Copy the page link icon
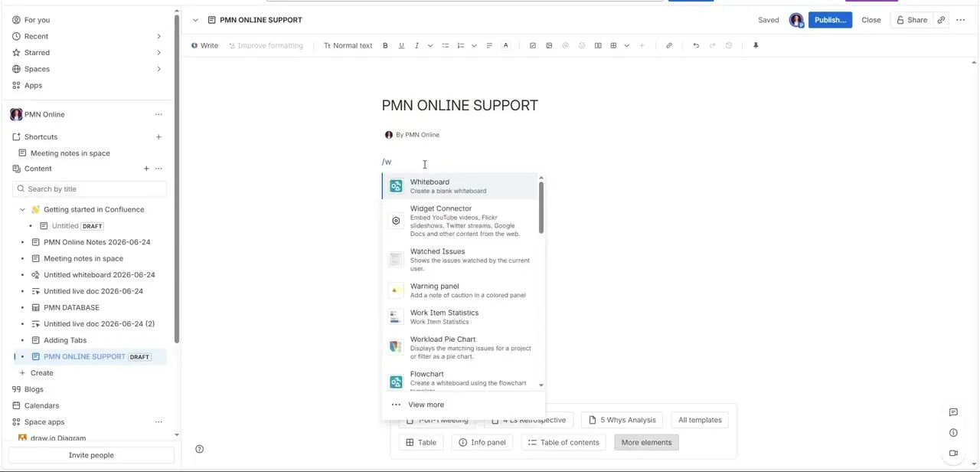This screenshot has height=472, width=980. (x=941, y=20)
